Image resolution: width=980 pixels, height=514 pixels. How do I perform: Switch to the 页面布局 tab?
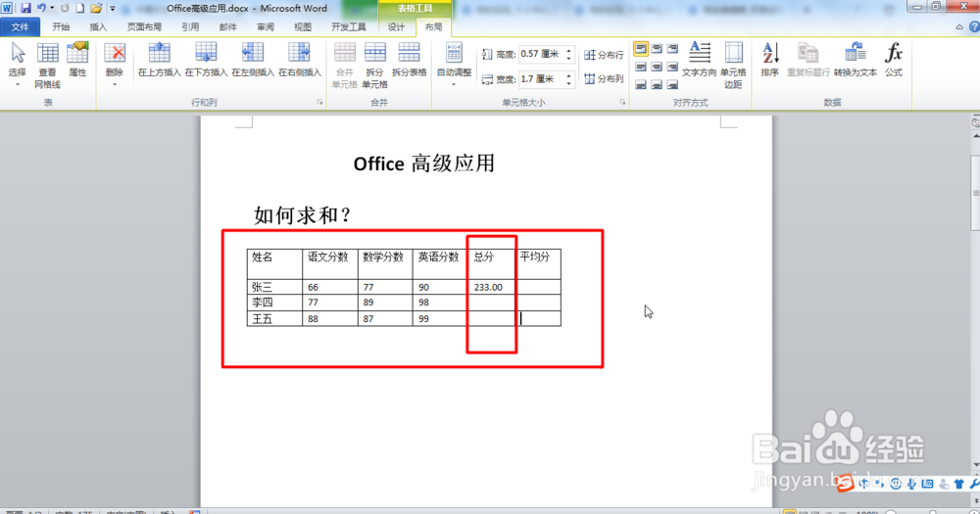click(144, 26)
